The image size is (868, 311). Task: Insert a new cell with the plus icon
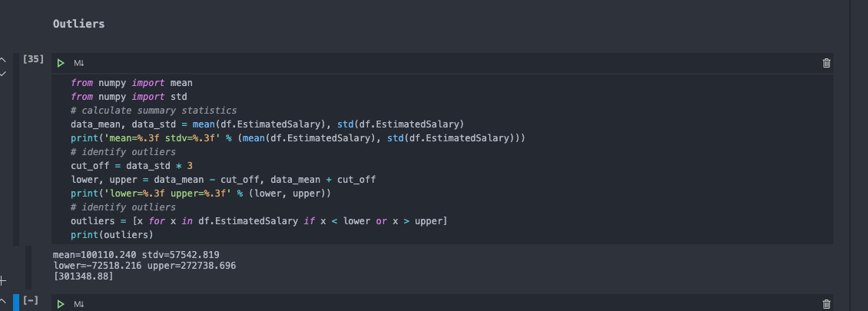pyautogui.click(x=3, y=282)
